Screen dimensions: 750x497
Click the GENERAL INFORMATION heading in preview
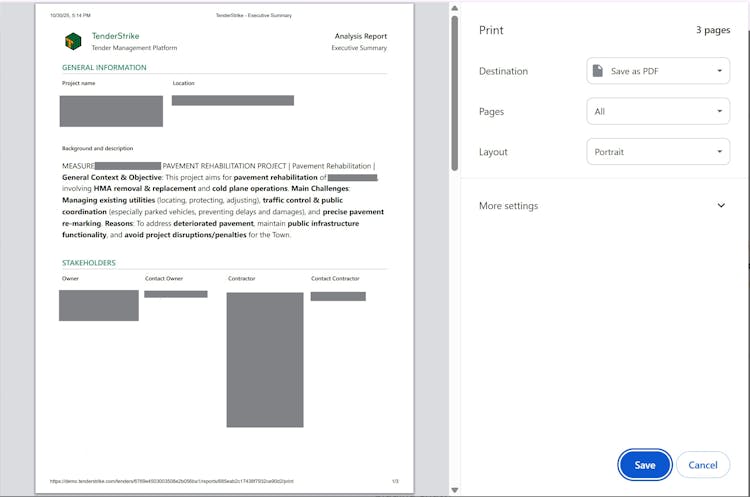(x=104, y=67)
